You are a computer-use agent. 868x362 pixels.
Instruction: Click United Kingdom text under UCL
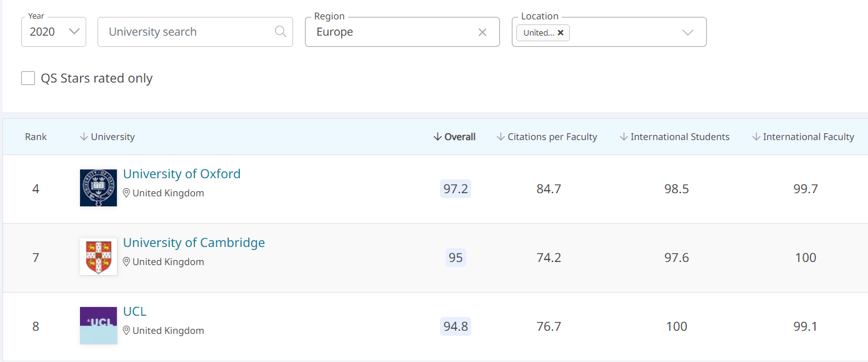[x=168, y=331]
